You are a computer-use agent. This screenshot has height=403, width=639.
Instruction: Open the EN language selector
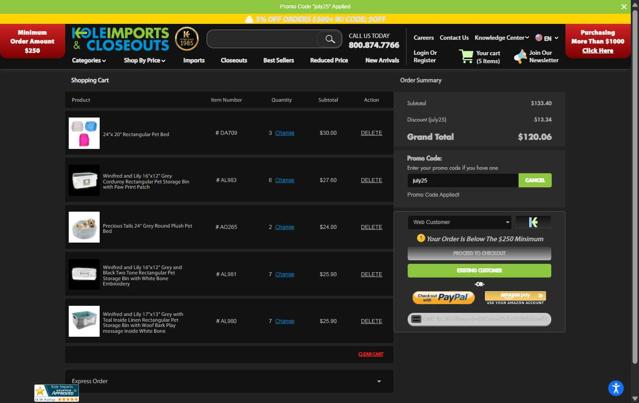551,38
